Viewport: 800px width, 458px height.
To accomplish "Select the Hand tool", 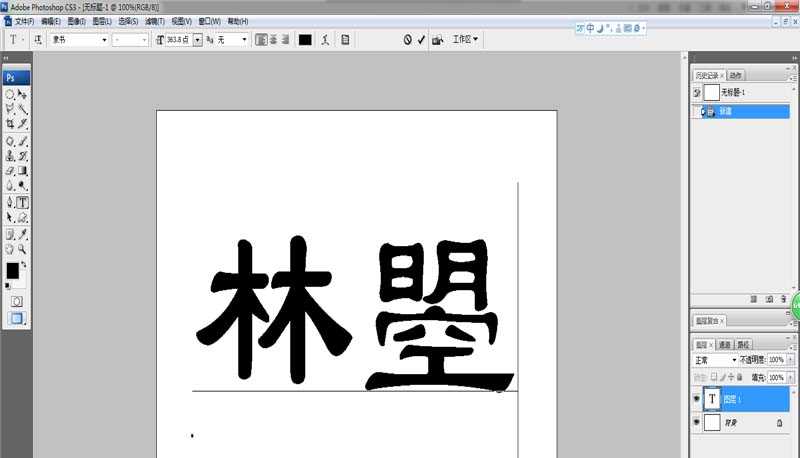I will 10,249.
